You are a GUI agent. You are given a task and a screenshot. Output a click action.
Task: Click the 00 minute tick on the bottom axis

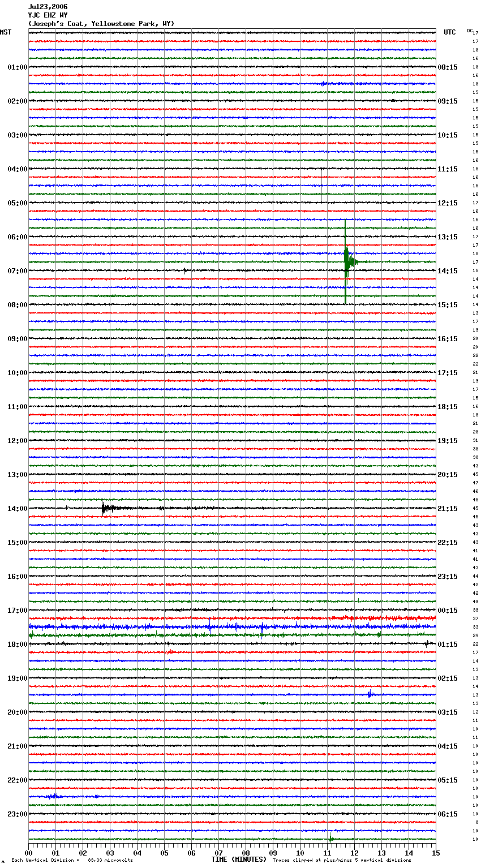(x=28, y=853)
